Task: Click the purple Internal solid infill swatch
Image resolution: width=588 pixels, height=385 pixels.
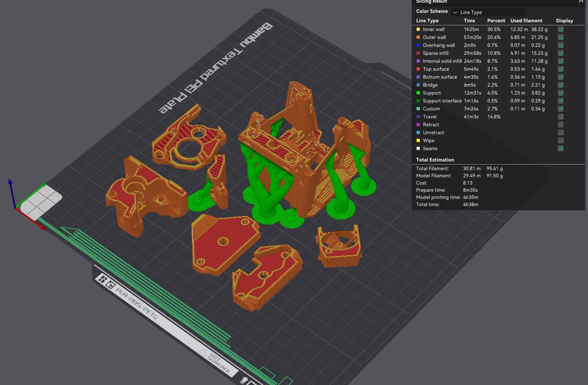Action: (x=418, y=61)
